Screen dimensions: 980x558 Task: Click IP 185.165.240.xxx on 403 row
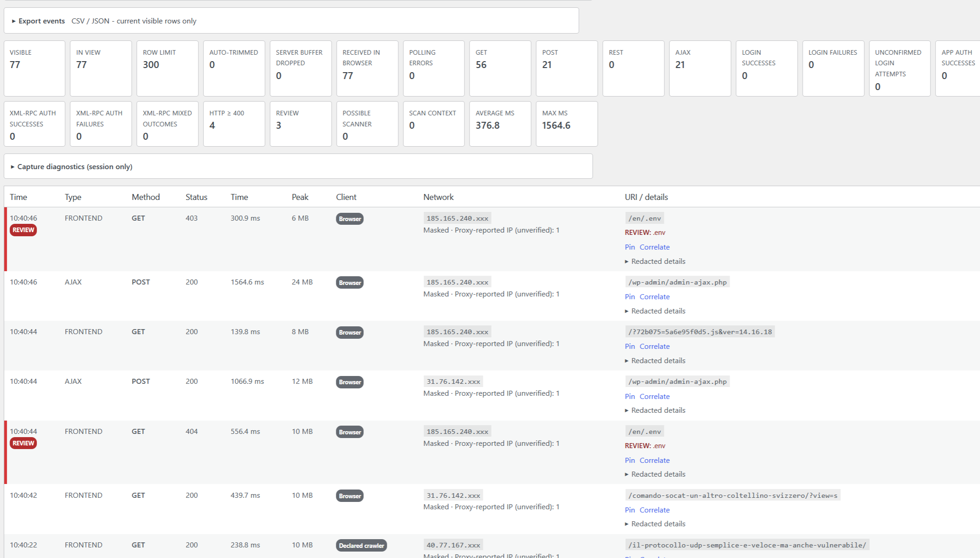click(457, 218)
